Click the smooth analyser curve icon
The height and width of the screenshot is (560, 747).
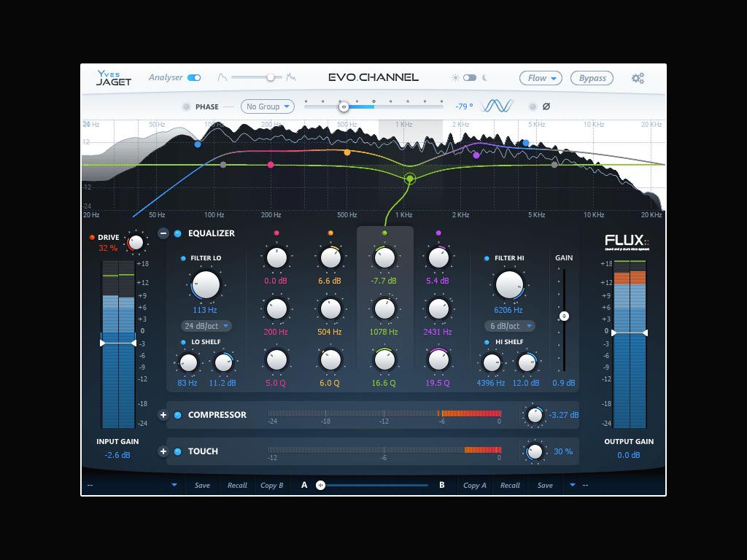[x=222, y=77]
